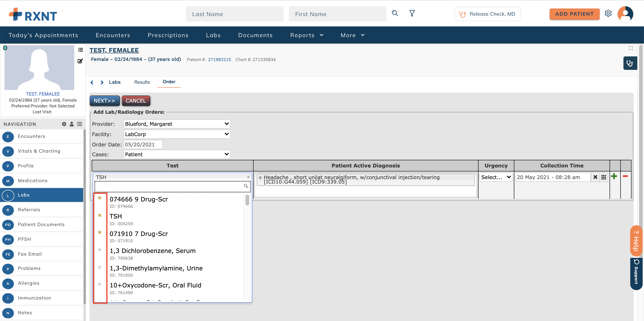
Task: Go back with the left arrow
Action: coord(92,82)
